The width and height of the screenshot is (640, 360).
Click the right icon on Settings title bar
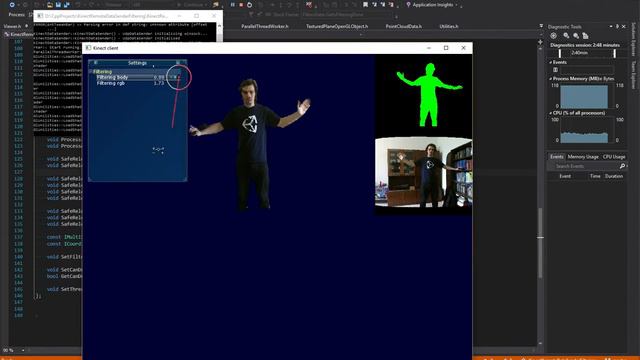click(178, 63)
